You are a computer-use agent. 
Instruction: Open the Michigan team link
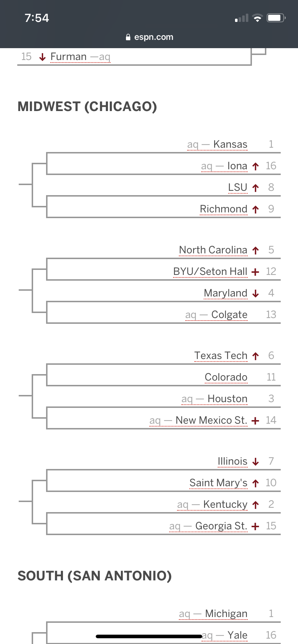pos(226,614)
